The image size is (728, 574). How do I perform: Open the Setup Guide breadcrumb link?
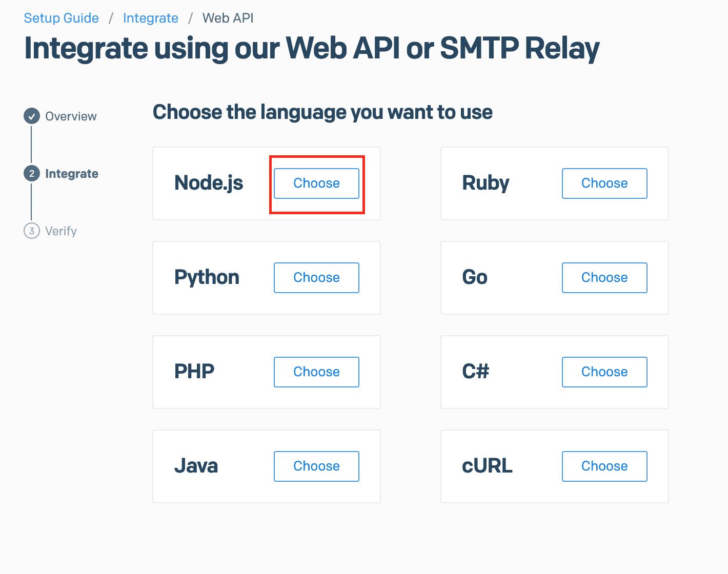click(62, 18)
